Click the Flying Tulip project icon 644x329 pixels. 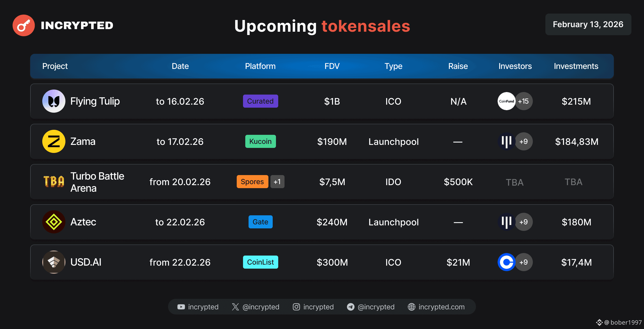coord(54,101)
